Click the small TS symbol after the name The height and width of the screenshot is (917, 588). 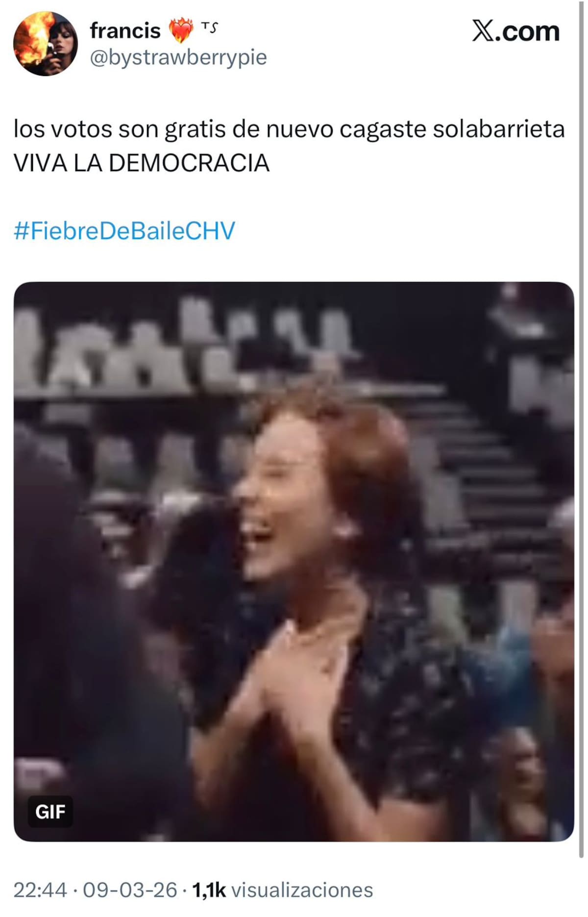coord(209,27)
